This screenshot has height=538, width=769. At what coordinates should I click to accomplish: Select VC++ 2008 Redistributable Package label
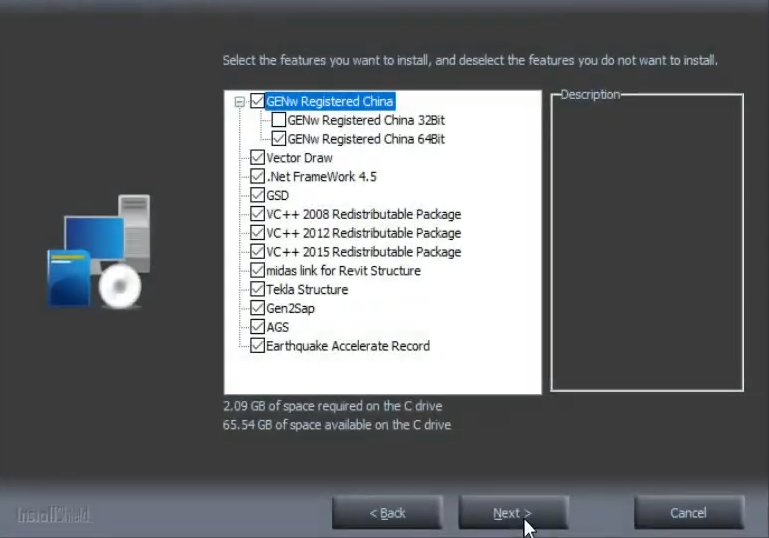[363, 214]
